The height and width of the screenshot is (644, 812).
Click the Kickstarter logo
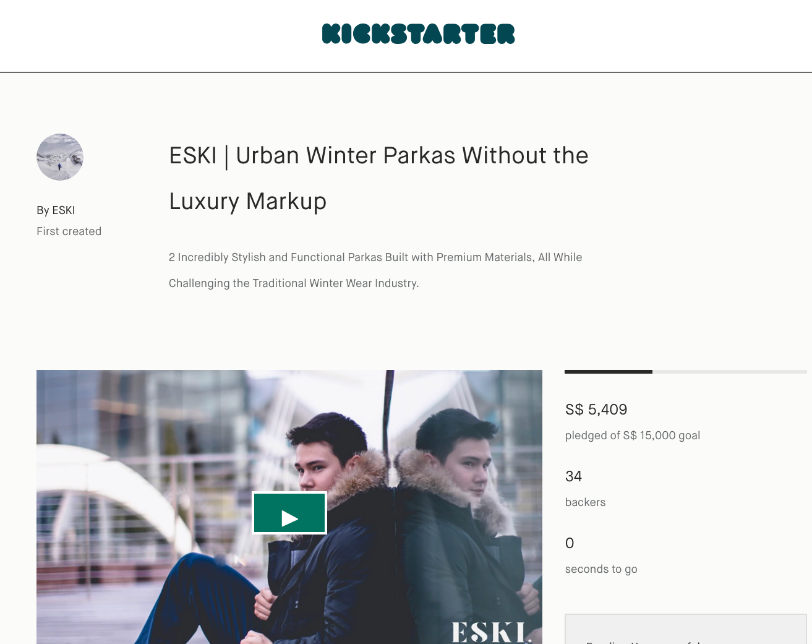418,34
